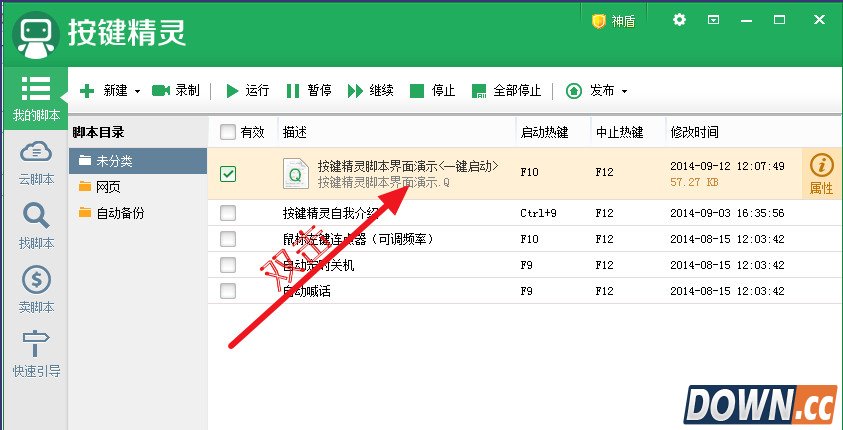This screenshot has height=430, width=843.
Task: Click the 新建 new script button
Action: tap(104, 91)
